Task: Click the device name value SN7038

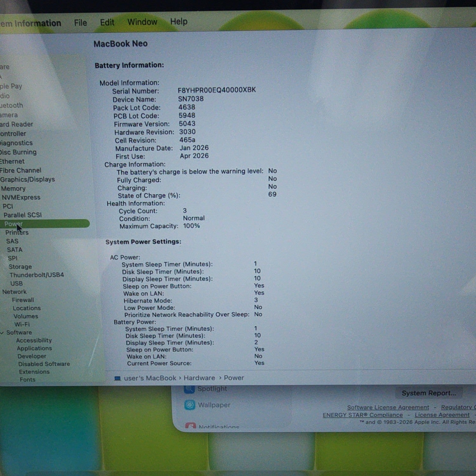Action: 191,99
